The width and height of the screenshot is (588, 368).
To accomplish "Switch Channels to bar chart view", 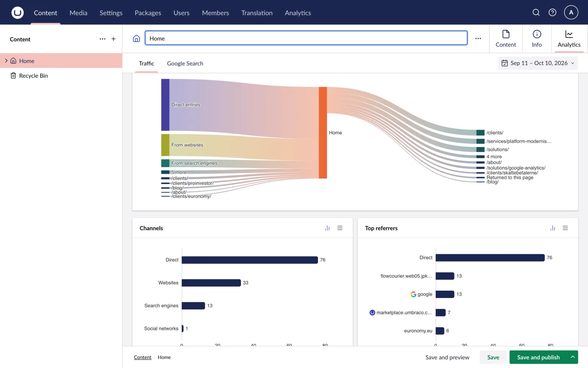I will pyautogui.click(x=327, y=228).
